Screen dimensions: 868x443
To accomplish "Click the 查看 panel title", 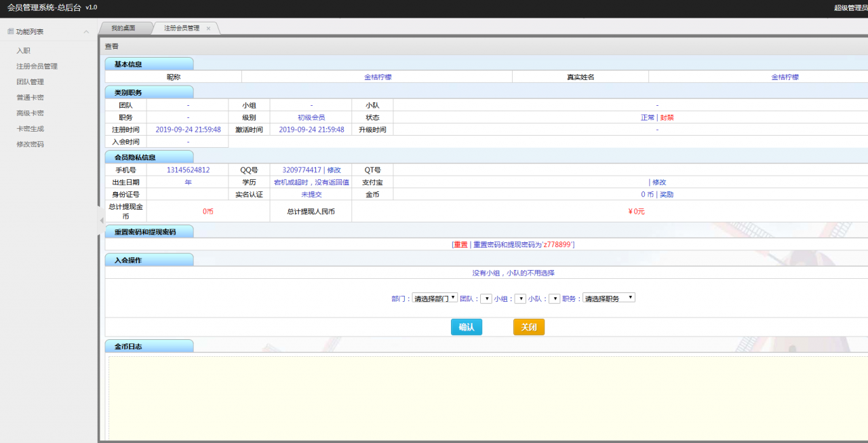I will pyautogui.click(x=112, y=46).
